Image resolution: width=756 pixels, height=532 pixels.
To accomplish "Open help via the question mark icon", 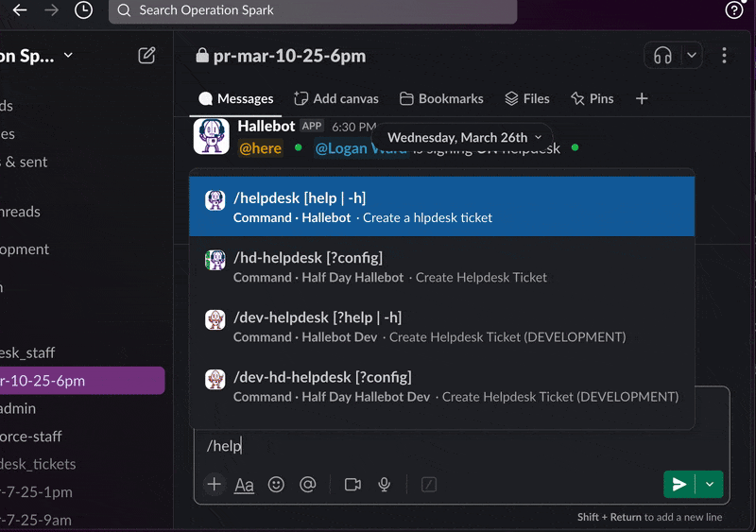I will pos(734,9).
